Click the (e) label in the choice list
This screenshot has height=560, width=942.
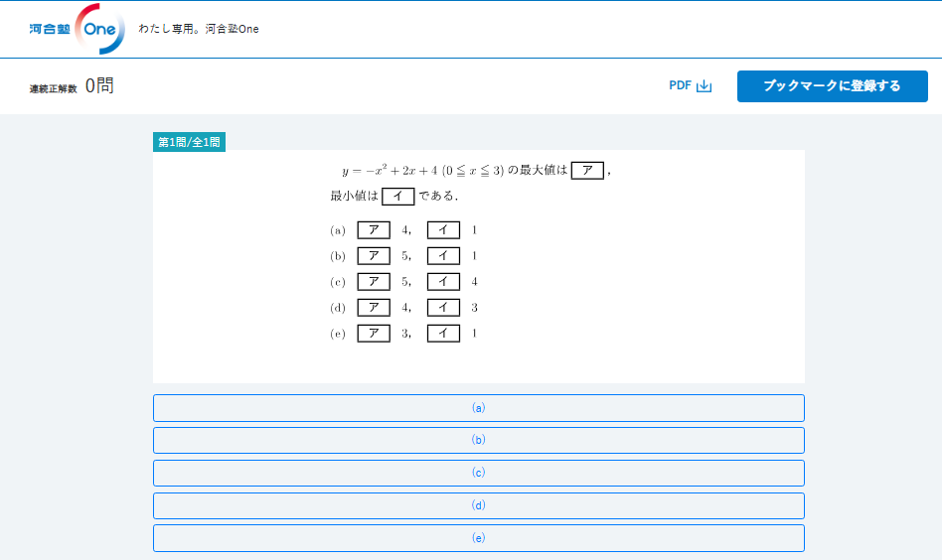(x=338, y=334)
